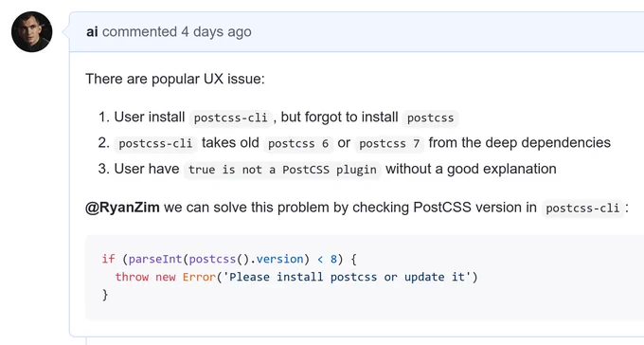Click the number 8 in the code condition

coord(333,259)
